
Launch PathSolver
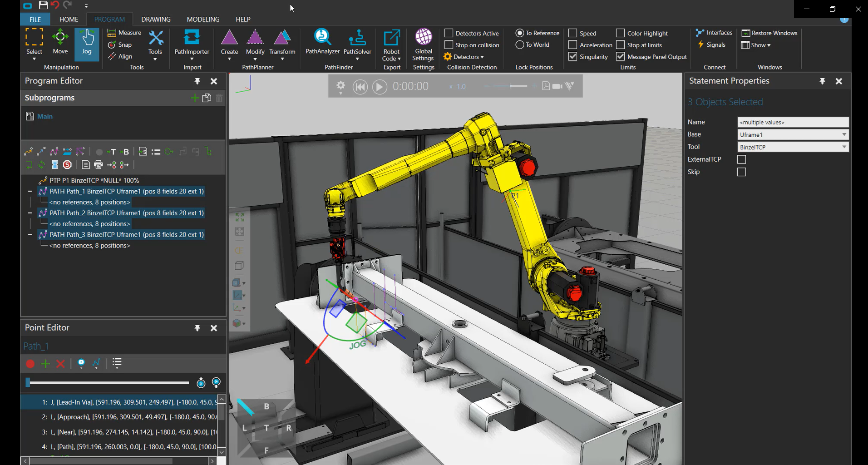[357, 45]
